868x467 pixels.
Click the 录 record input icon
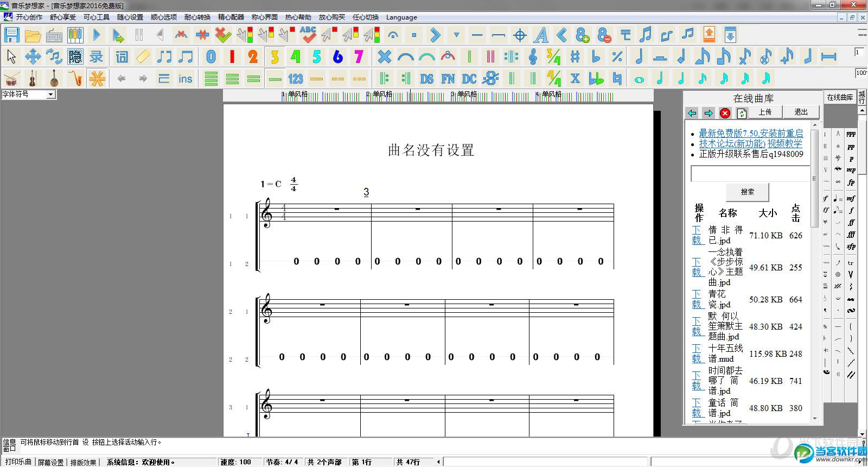click(x=96, y=56)
